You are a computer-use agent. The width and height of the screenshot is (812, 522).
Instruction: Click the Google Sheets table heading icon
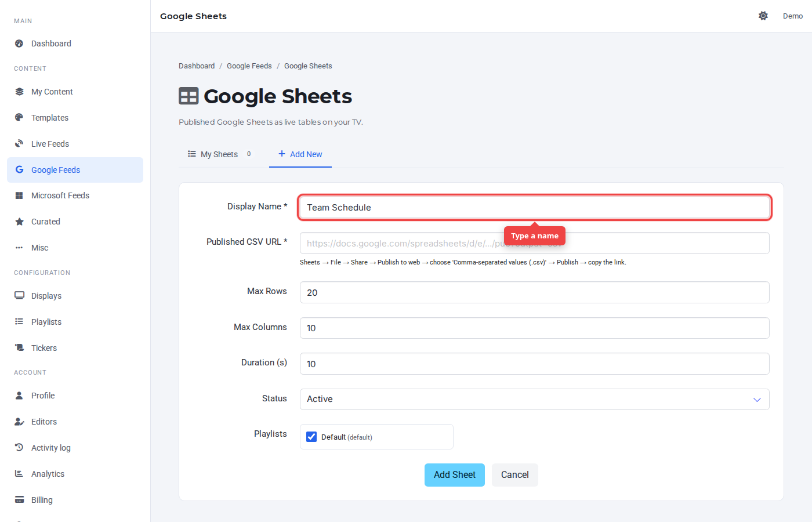pos(188,96)
